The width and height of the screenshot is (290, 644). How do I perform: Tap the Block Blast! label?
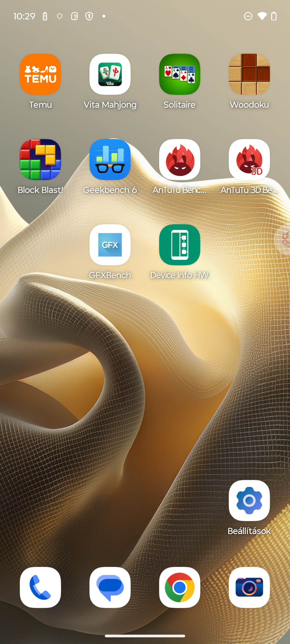coord(40,190)
